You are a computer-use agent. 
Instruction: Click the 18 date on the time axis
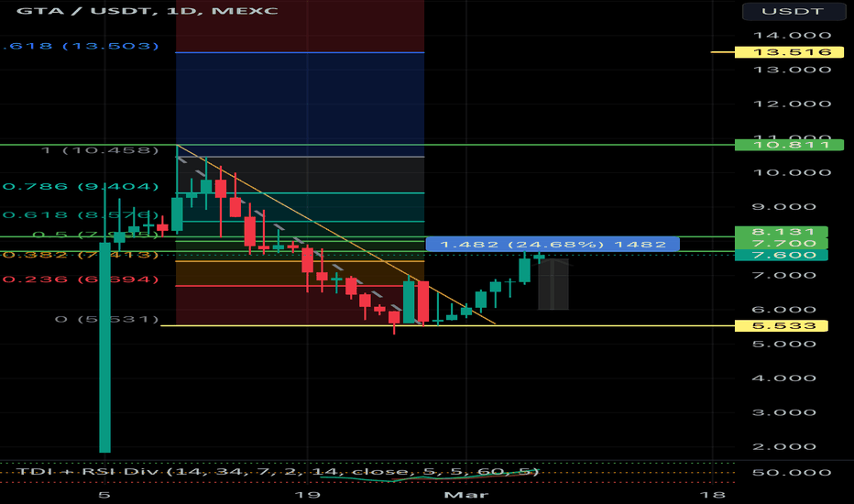[712, 495]
